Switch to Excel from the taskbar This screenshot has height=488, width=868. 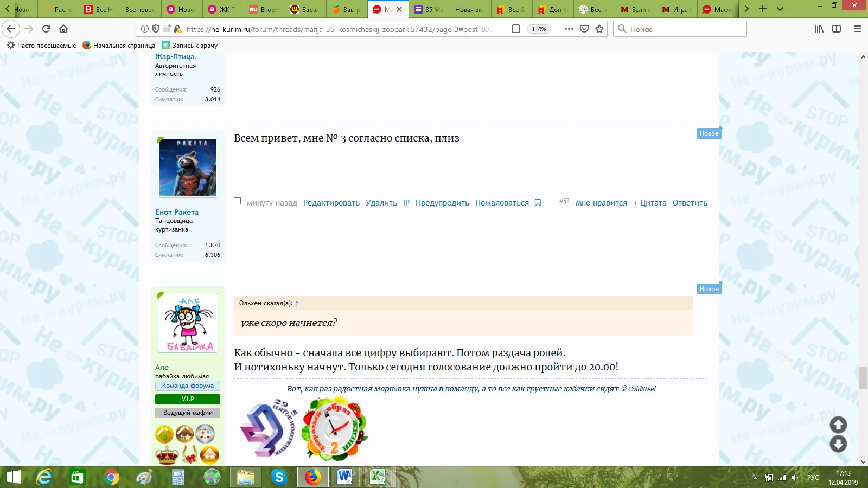tap(378, 477)
